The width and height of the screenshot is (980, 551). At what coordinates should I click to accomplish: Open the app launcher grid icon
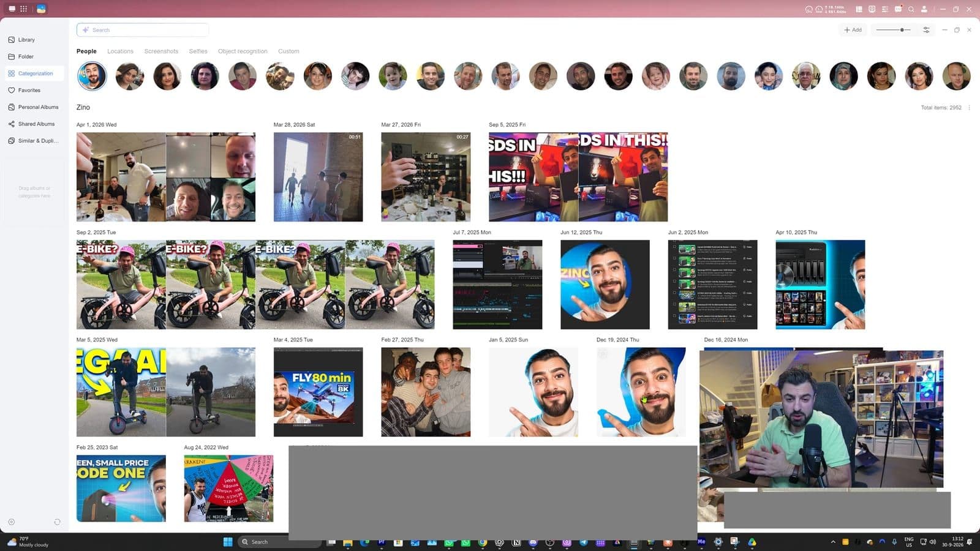[23, 9]
